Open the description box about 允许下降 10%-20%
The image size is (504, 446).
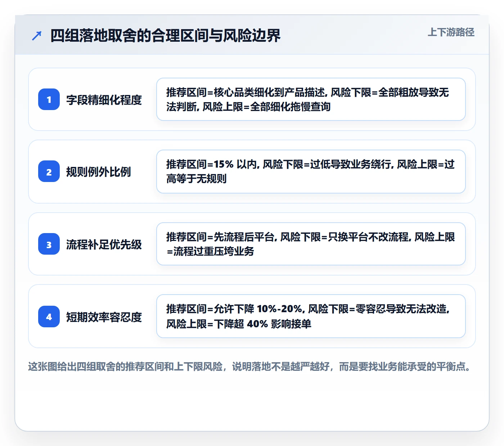311,316
